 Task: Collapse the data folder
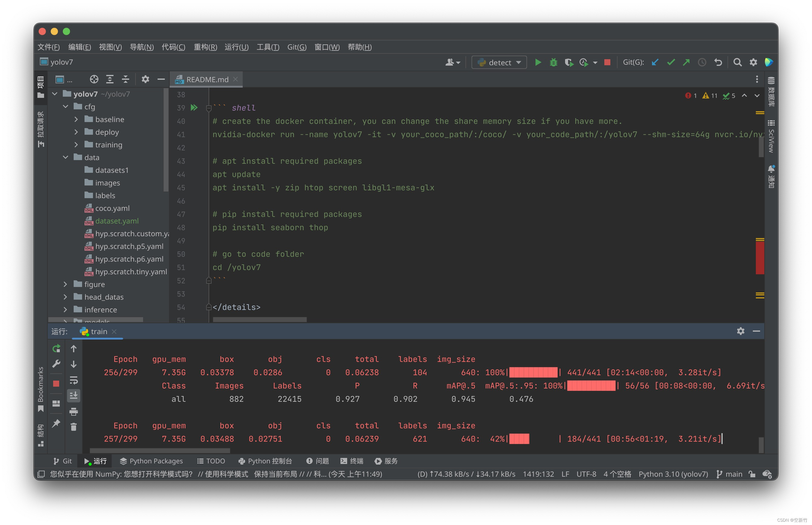pyautogui.click(x=66, y=157)
